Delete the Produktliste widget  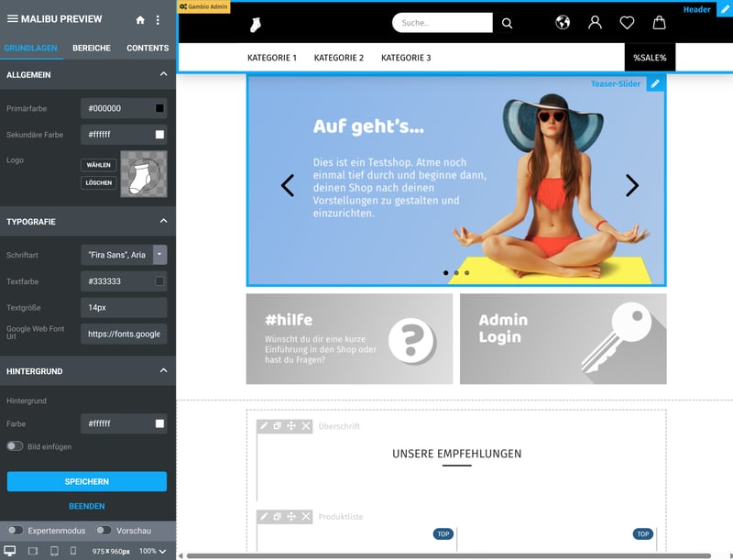click(x=306, y=517)
